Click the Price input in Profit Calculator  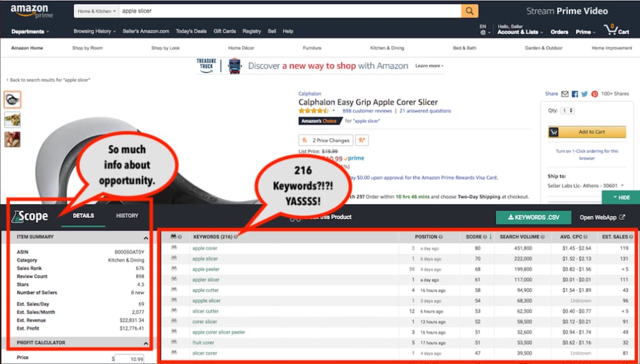click(129, 359)
